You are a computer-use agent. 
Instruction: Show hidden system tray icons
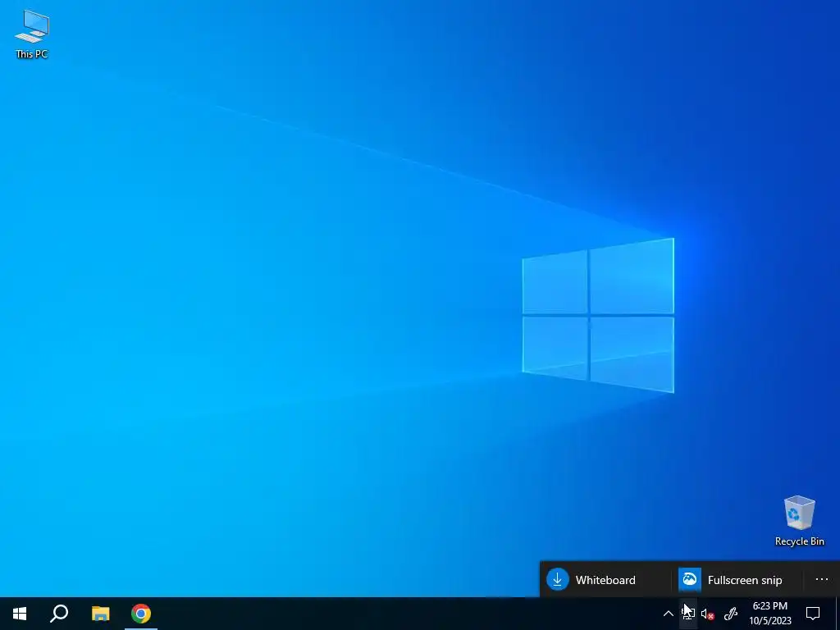668,614
